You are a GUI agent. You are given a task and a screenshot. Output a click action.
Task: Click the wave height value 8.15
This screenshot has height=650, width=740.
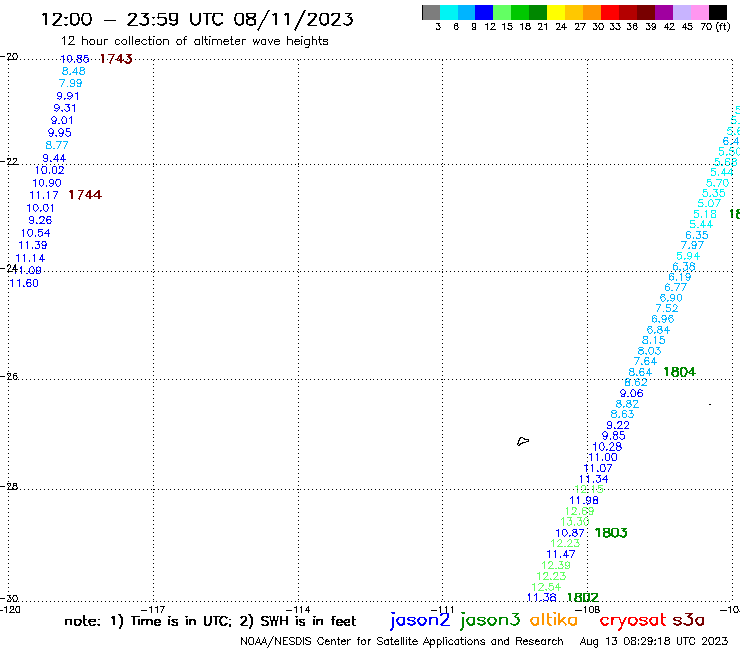click(654, 340)
